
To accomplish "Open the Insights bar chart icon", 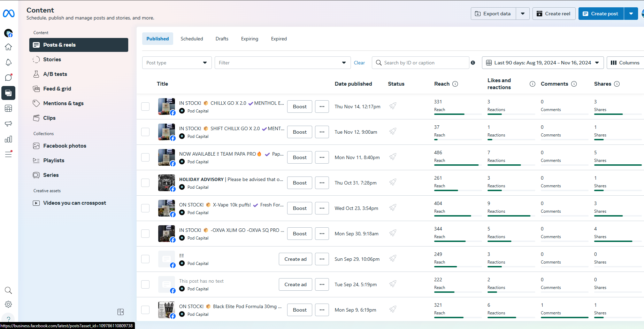I will [x=8, y=139].
